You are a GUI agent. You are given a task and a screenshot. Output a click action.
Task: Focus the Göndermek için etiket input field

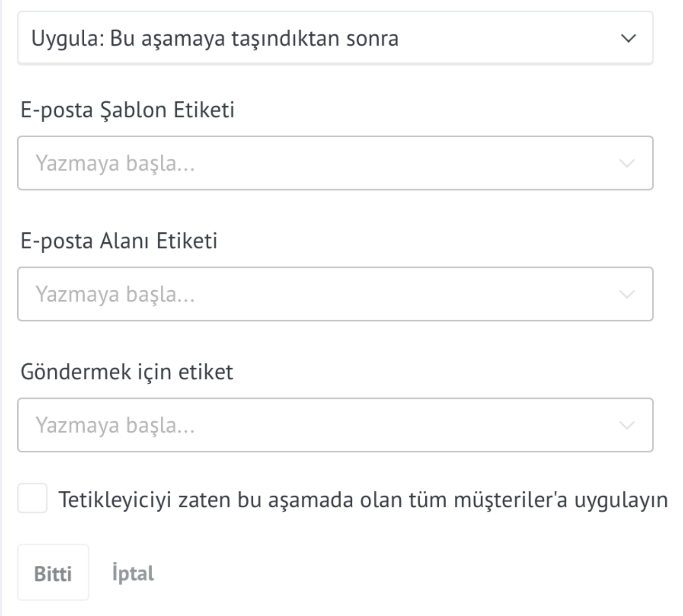(x=335, y=425)
